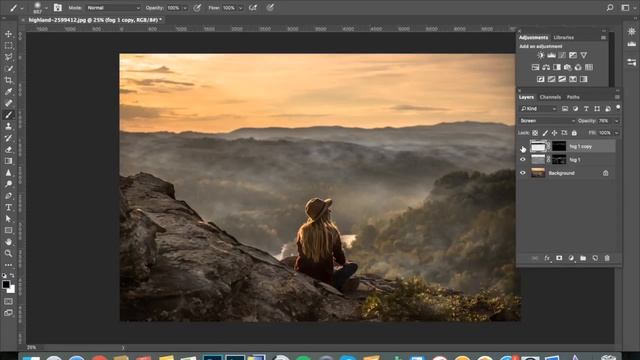Viewport: 640px width, 360px height.
Task: Select the Eyedropper tool
Action: pyautogui.click(x=8, y=92)
